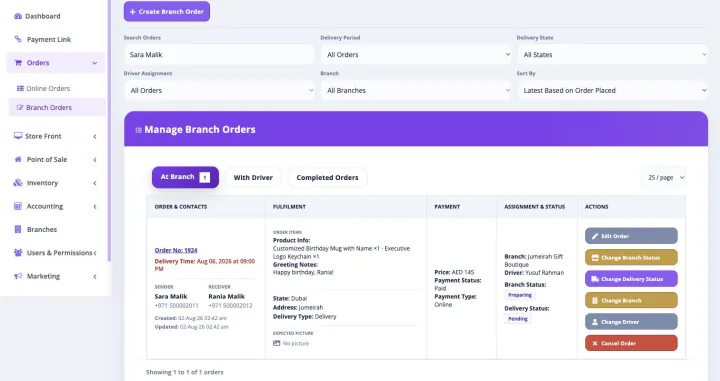The width and height of the screenshot is (720, 381).
Task: Expand the Store Front chevron
Action: [95, 136]
